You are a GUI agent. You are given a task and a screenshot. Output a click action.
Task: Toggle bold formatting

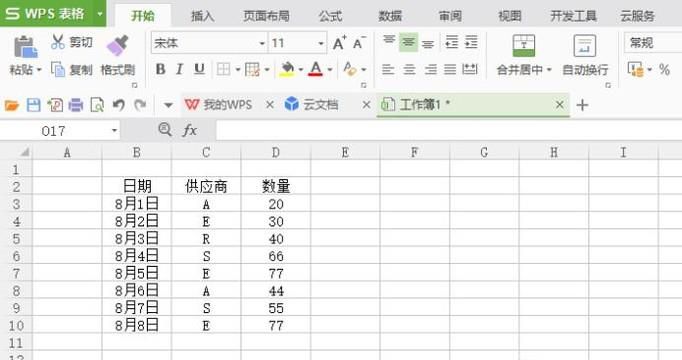(160, 69)
